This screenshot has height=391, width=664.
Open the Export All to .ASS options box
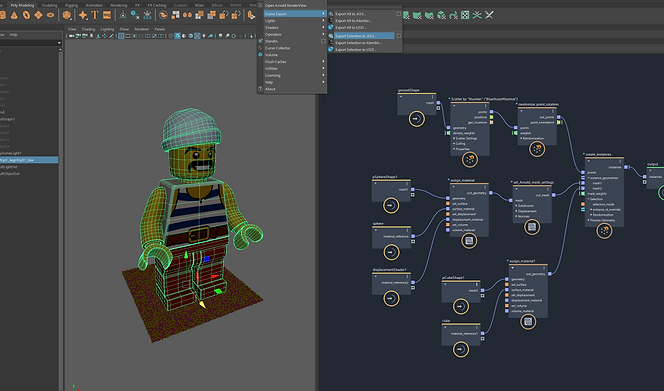398,14
